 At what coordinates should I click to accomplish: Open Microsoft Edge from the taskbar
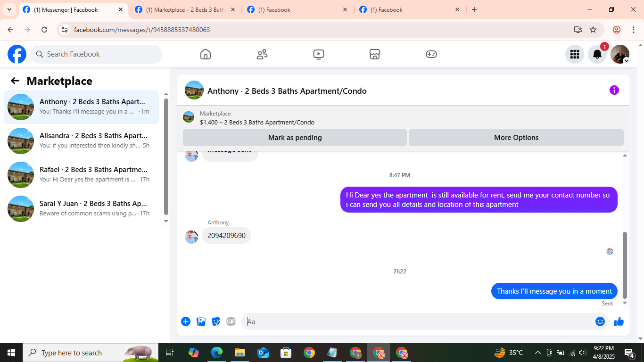click(216, 353)
